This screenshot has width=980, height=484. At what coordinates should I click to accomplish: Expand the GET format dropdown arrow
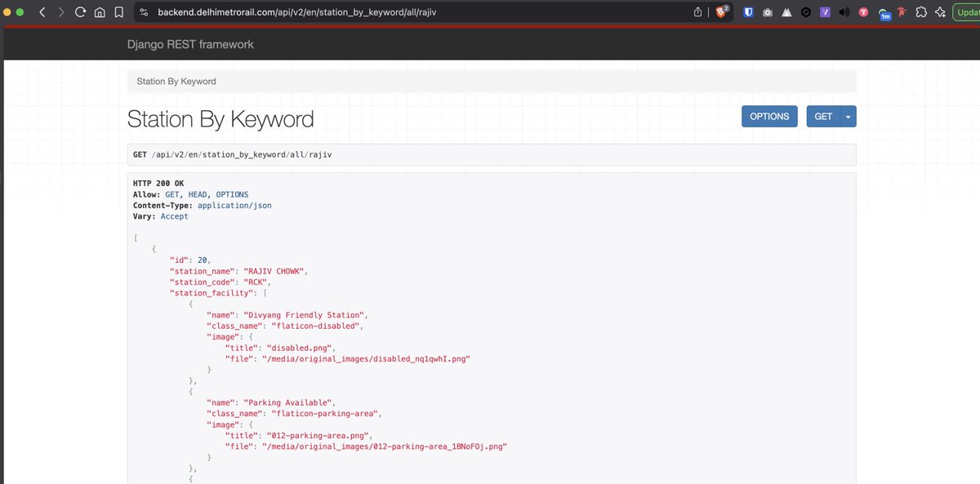(848, 117)
